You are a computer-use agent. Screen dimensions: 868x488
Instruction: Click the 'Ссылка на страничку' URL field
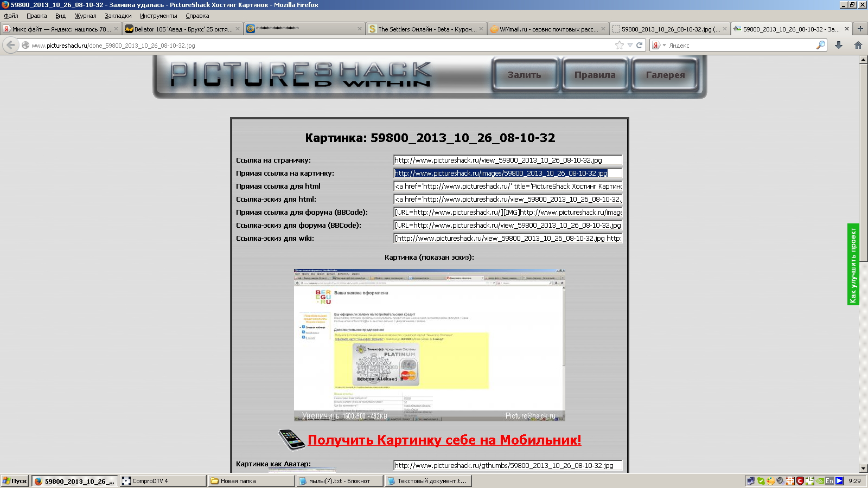(508, 160)
